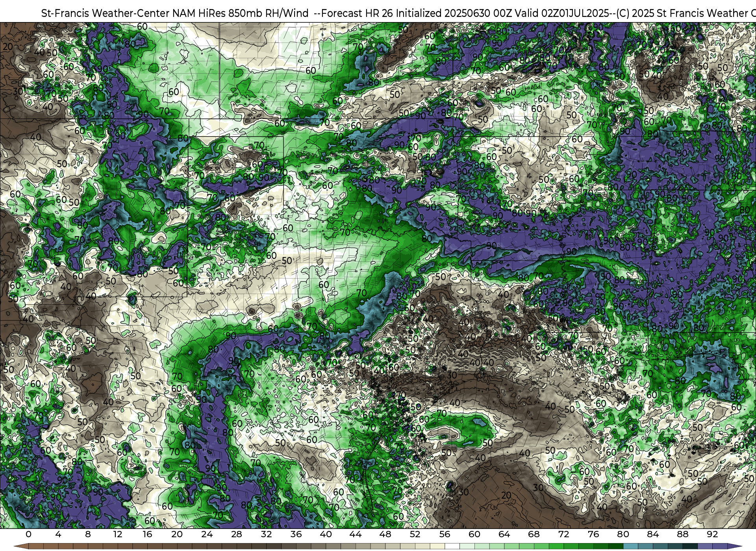
Task: Click the colorbar label "16"
Action: tap(147, 534)
